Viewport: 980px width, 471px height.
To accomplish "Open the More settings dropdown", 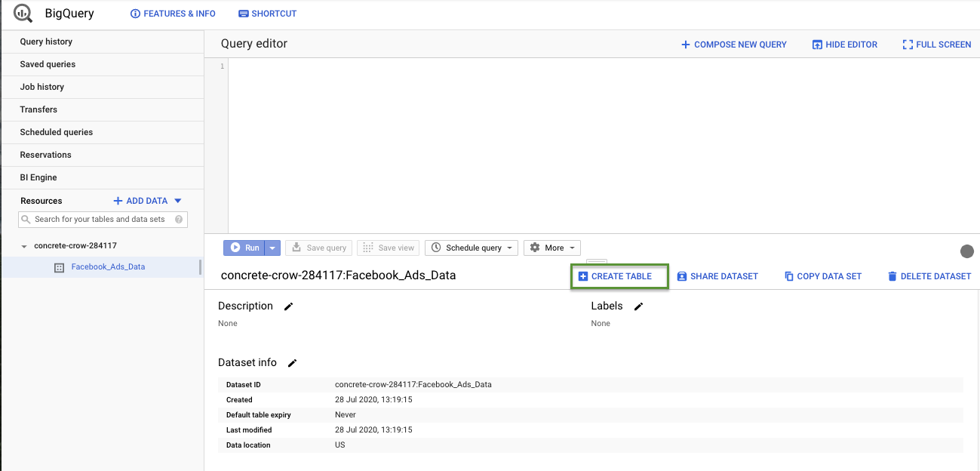I will point(552,248).
